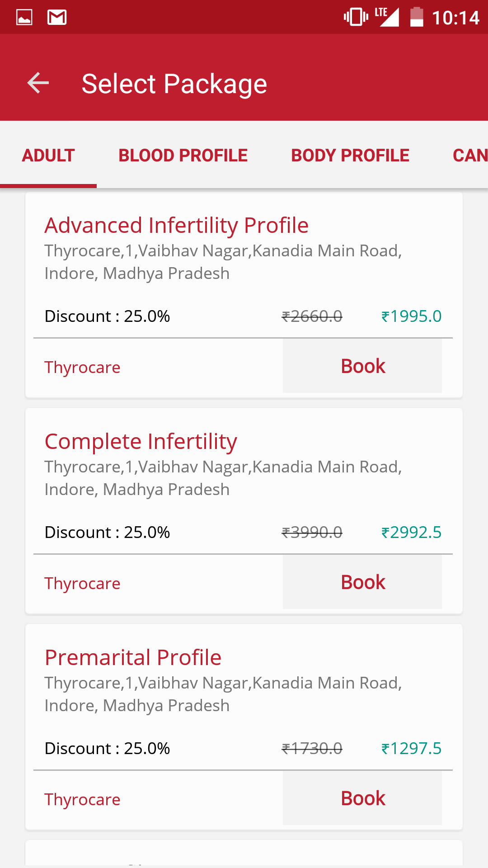Screen dimensions: 488x868
Task: Open the partially visible CAN tab
Action: (470, 156)
